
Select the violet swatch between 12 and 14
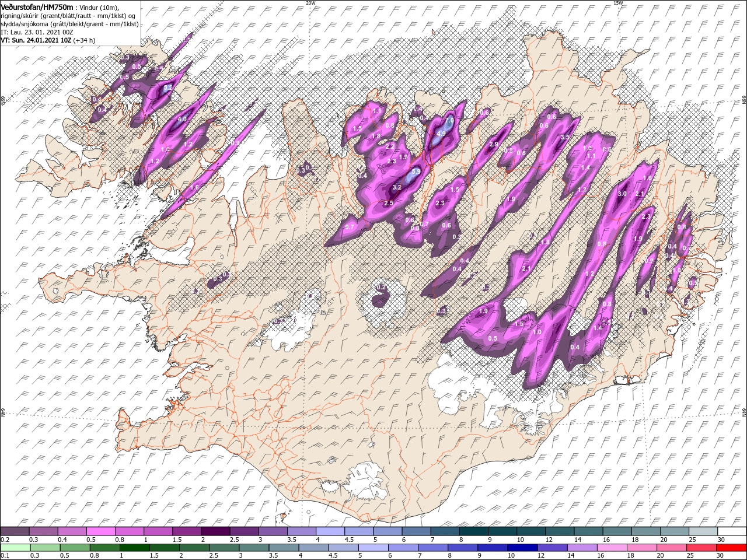(x=552, y=548)
